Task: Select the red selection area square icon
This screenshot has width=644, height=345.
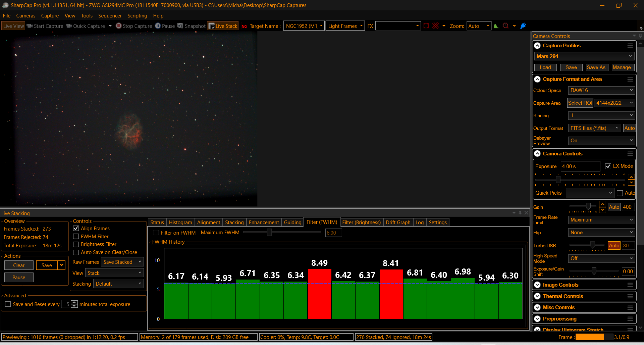Action: (426, 26)
